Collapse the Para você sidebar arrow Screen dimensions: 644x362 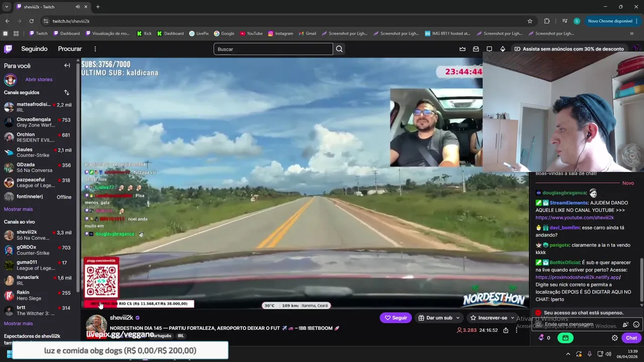pyautogui.click(x=67, y=65)
